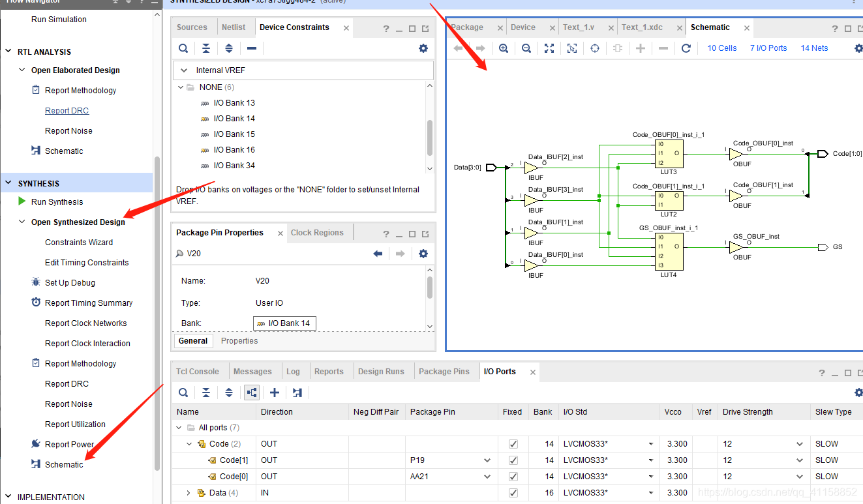Click back arrow in Package Pin Properties
The image size is (863, 504).
[378, 254]
